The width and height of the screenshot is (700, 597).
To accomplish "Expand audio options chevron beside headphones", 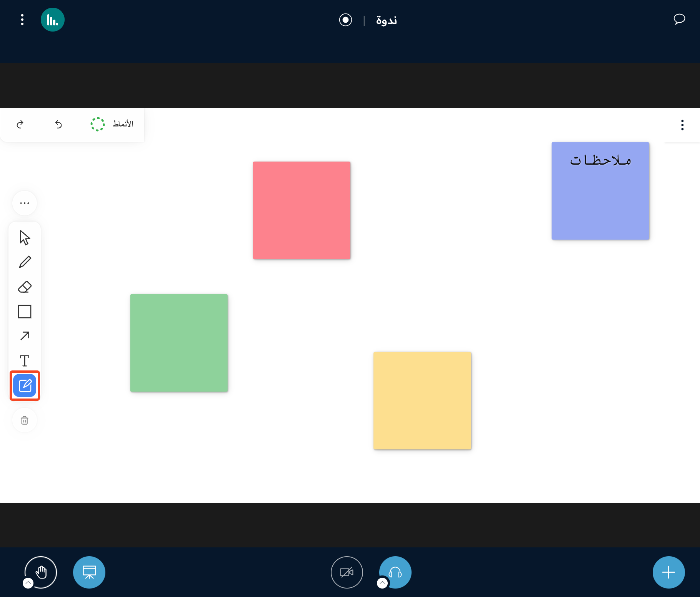I will 382,583.
